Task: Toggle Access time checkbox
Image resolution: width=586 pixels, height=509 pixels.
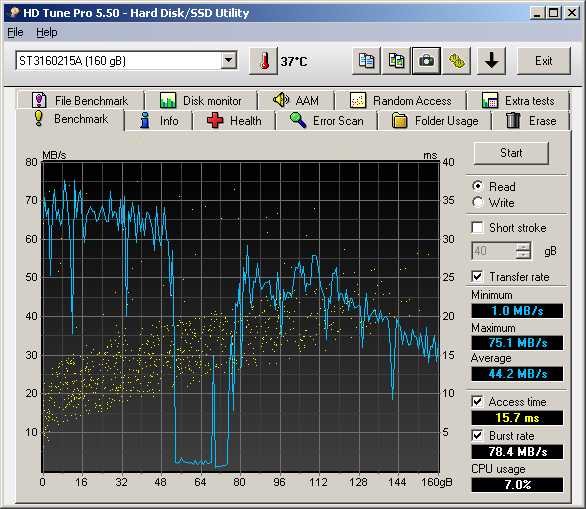Action: coord(477,401)
